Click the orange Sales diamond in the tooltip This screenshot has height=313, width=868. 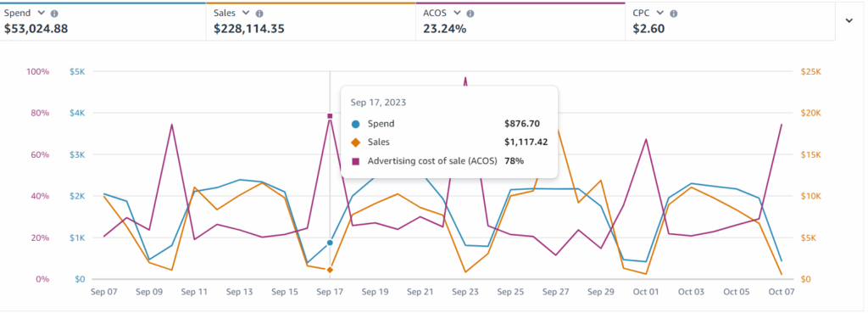[x=355, y=143]
